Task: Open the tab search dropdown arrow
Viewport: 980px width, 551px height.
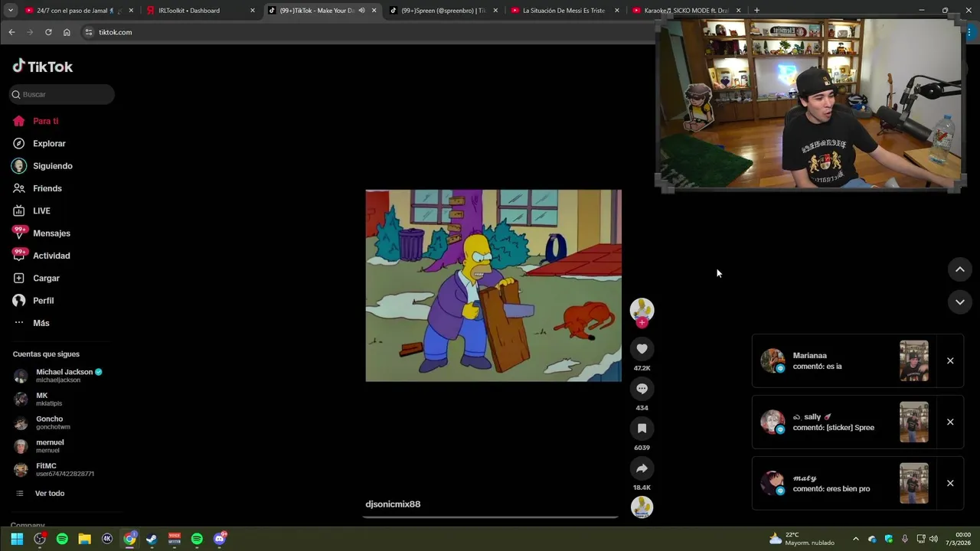Action: point(9,11)
